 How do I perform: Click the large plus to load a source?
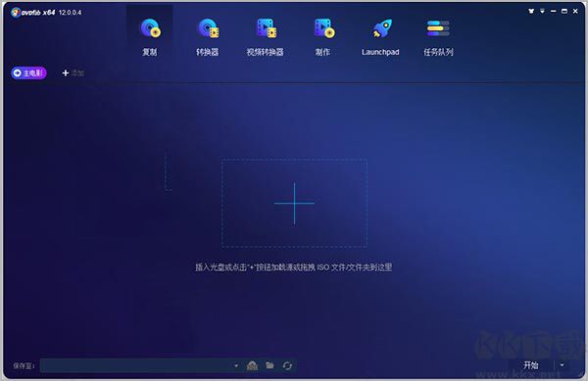click(294, 204)
